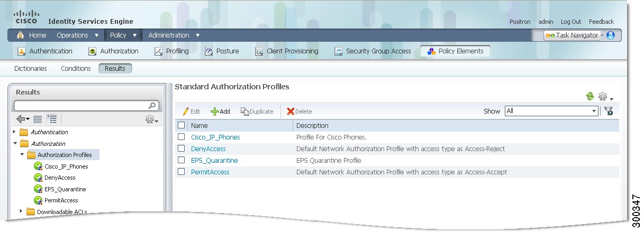Click the DenyAccess profile icon in the tree

[x=38, y=178]
